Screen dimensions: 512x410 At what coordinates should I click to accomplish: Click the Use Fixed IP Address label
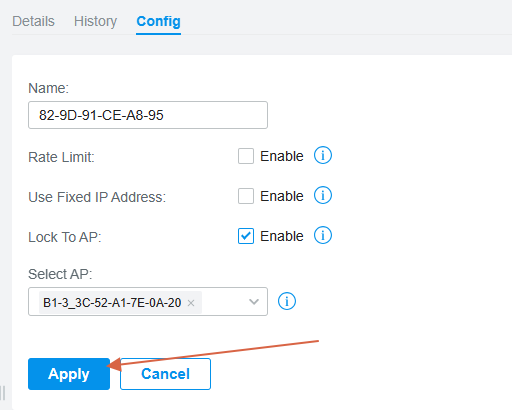[97, 197]
